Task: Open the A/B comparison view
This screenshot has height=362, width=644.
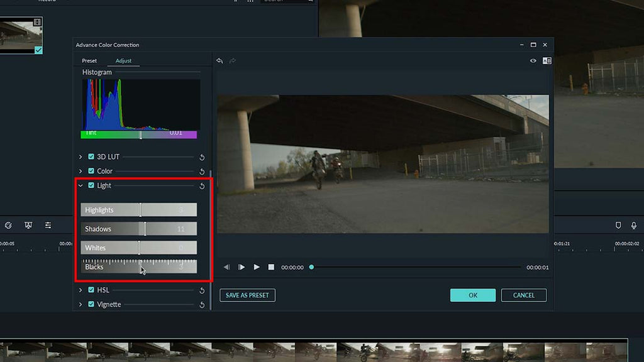Action: point(547,61)
